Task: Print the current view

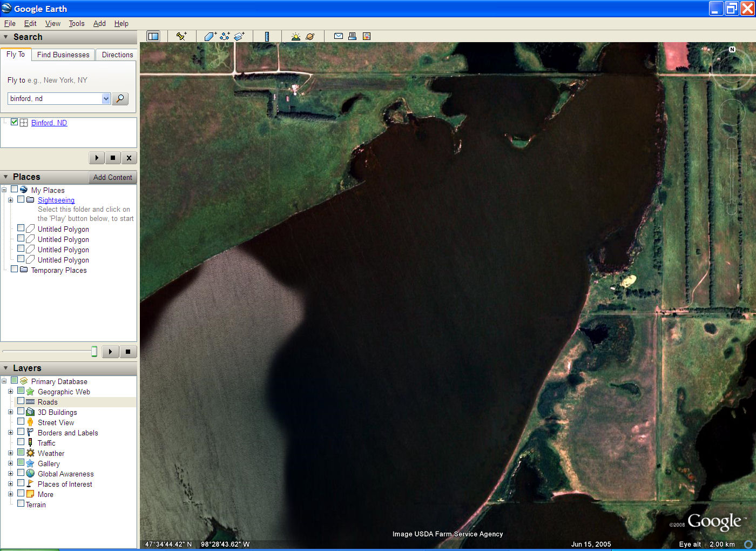Action: 353,36
